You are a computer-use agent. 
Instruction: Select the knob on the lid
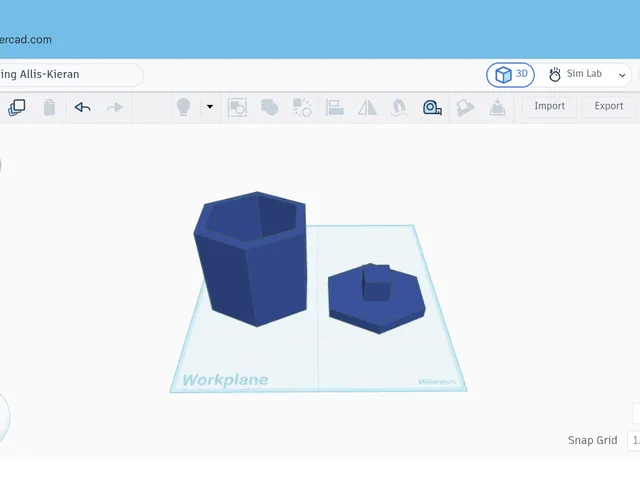[x=376, y=282]
